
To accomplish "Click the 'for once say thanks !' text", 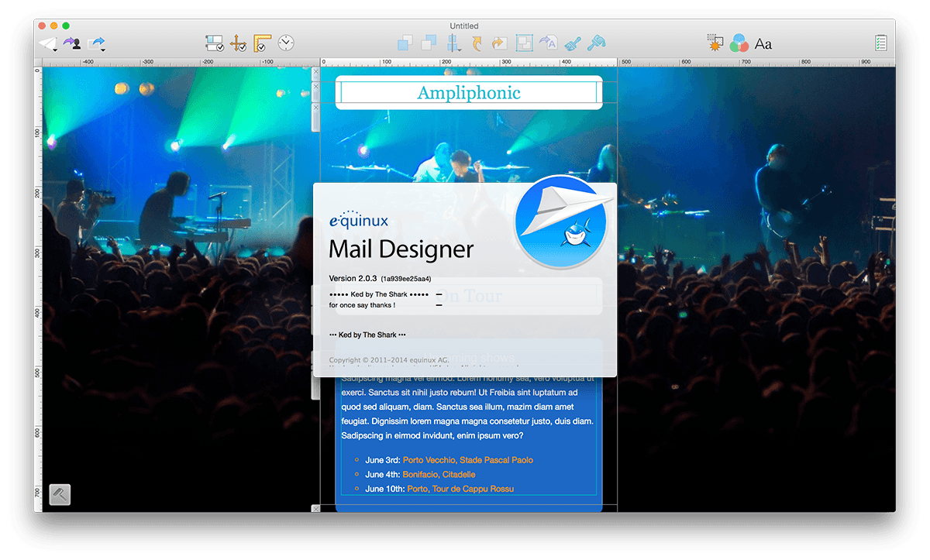I will click(362, 305).
